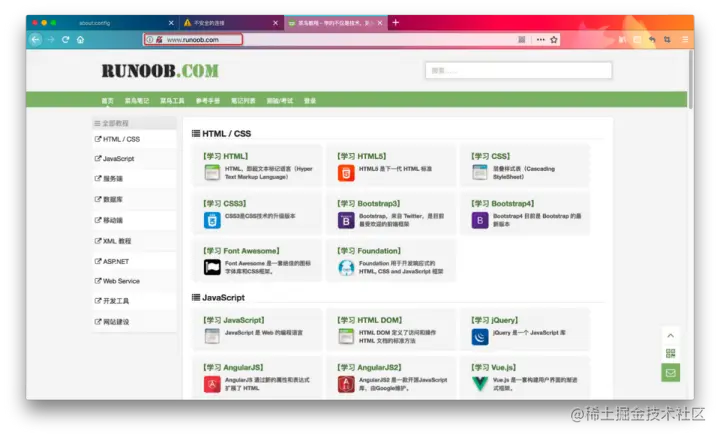Open the Firefox hamburger menu
Image resolution: width=720 pixels, height=437 pixels.
[x=685, y=39]
